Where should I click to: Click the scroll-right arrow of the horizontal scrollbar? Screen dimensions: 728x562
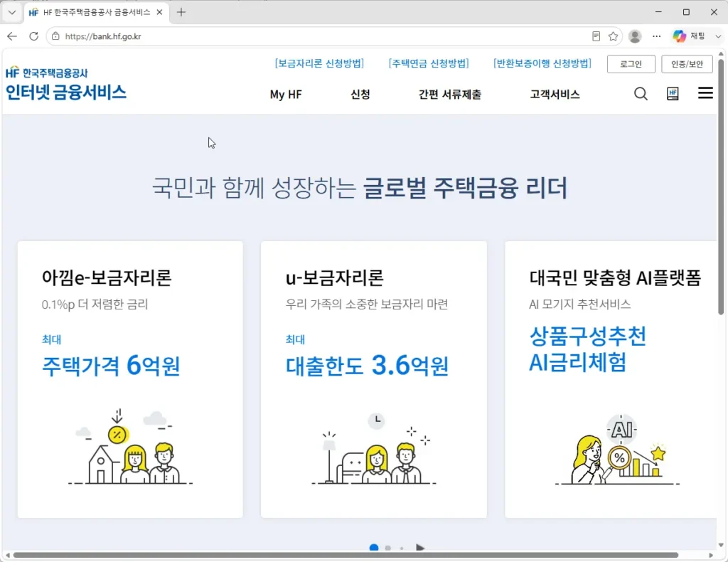pos(711,555)
